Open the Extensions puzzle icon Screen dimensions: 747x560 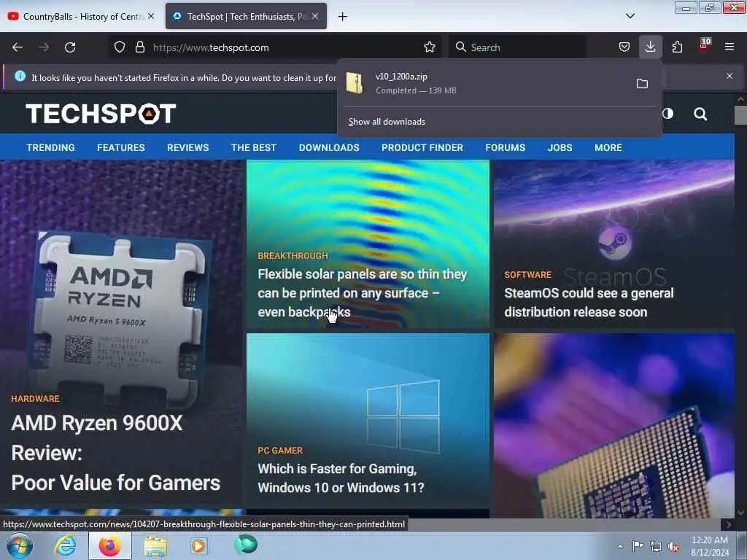click(x=677, y=47)
